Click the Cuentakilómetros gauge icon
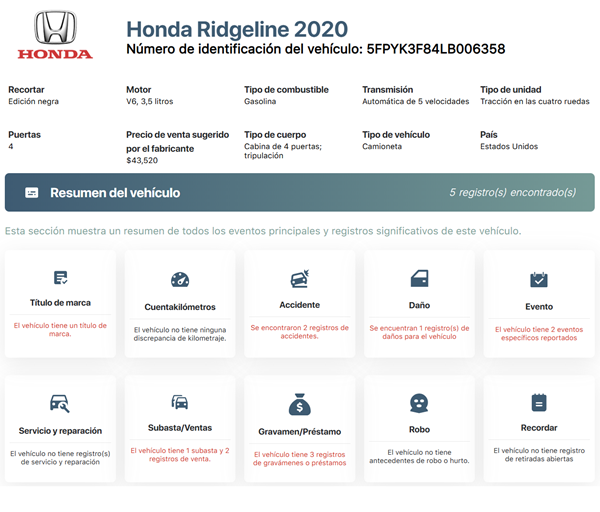Viewport: 600px width, 512px height. [x=180, y=280]
